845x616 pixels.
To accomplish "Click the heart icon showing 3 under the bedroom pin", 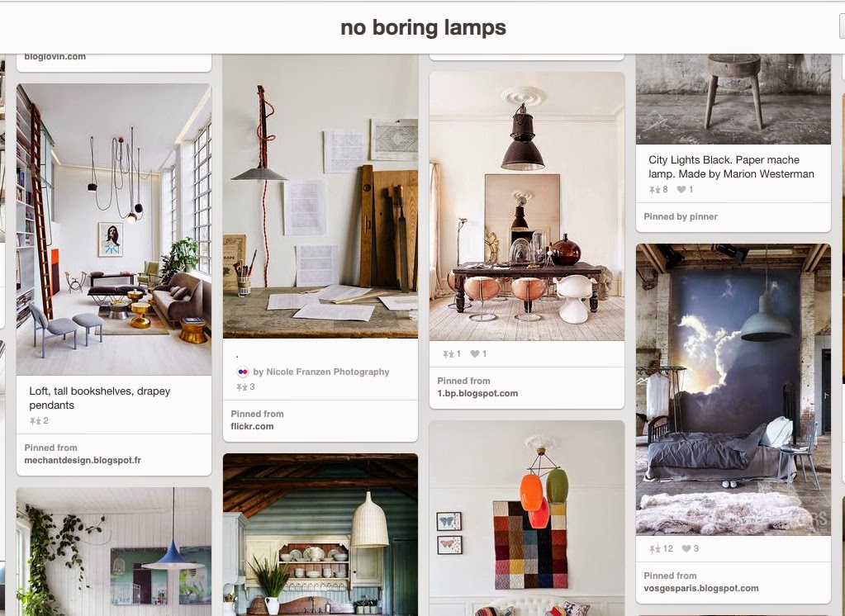I will pyautogui.click(x=686, y=548).
